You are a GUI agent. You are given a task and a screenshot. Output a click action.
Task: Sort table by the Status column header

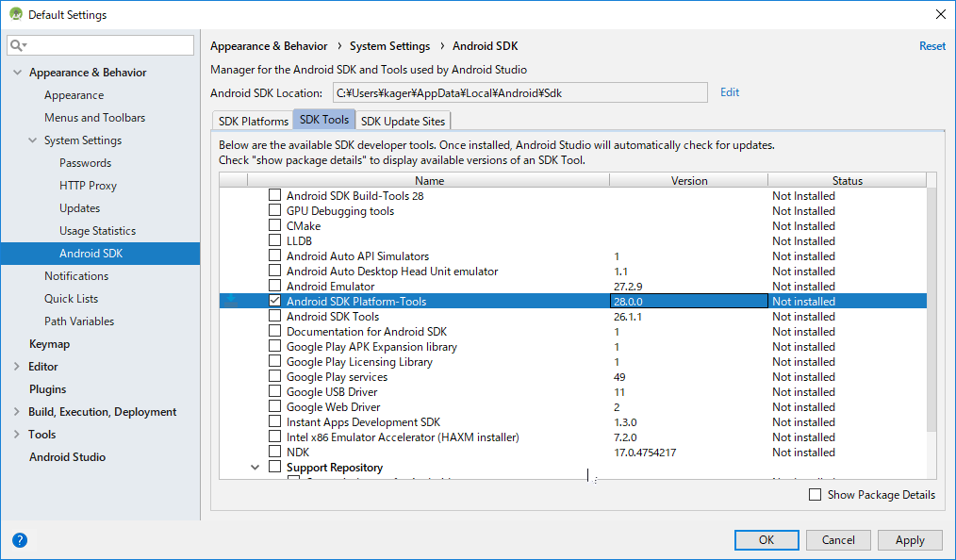coord(847,180)
